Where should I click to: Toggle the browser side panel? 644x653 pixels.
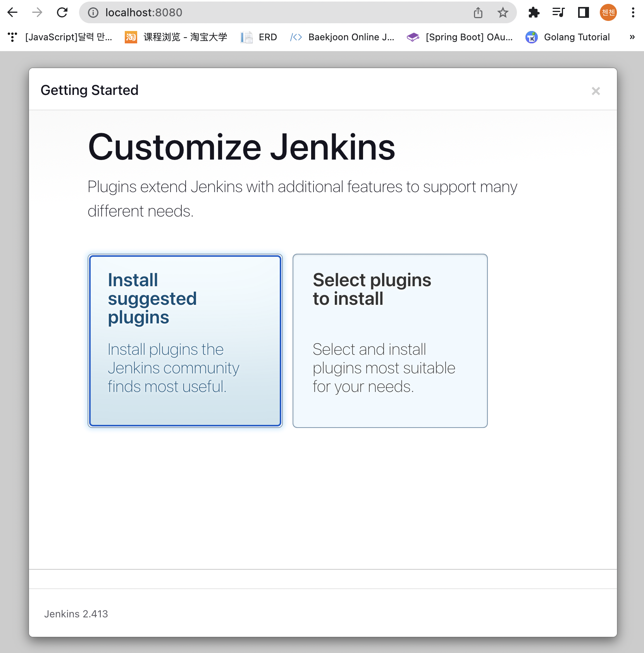[583, 12]
